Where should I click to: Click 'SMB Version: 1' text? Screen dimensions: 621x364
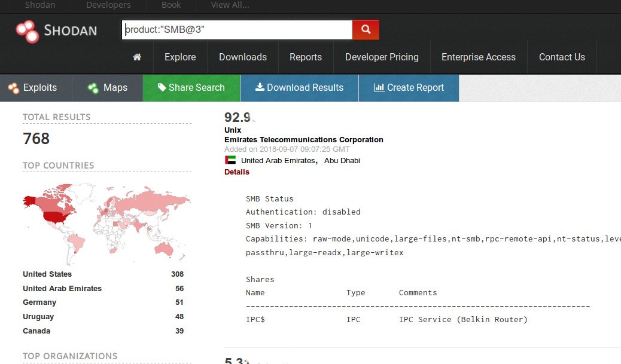coord(279,225)
